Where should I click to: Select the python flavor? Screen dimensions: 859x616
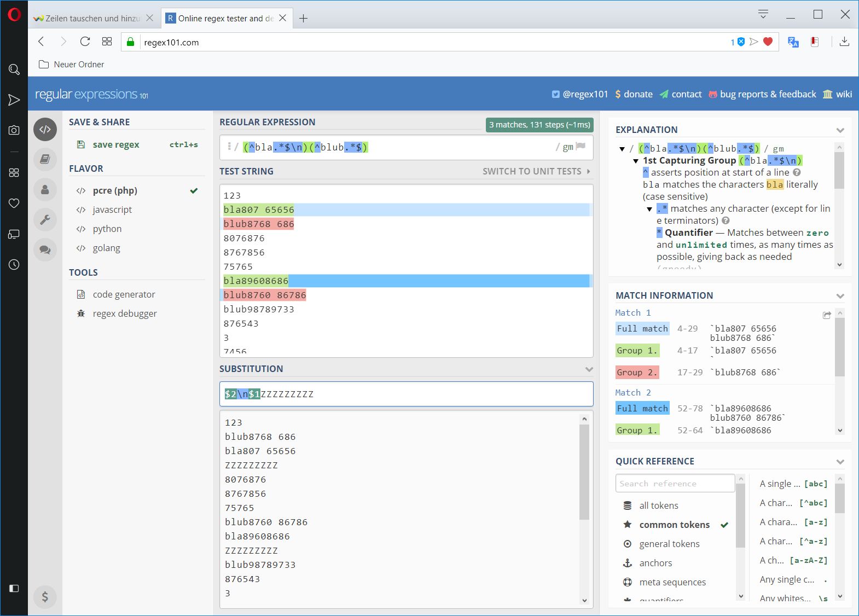[x=107, y=229]
